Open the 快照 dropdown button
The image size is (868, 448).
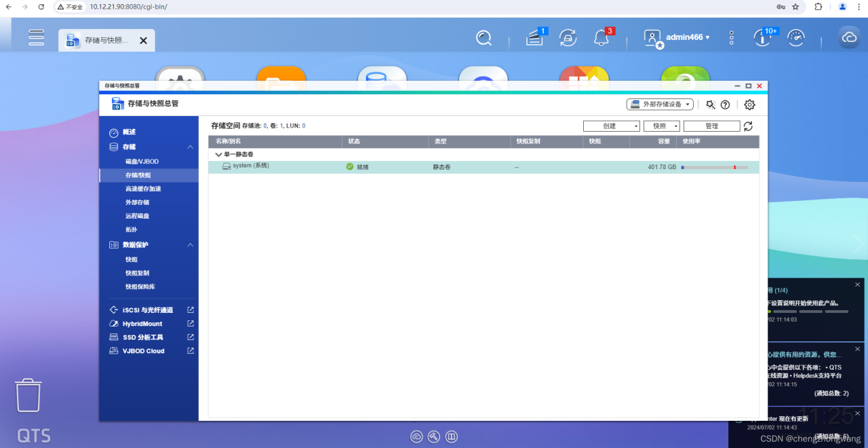click(x=661, y=126)
